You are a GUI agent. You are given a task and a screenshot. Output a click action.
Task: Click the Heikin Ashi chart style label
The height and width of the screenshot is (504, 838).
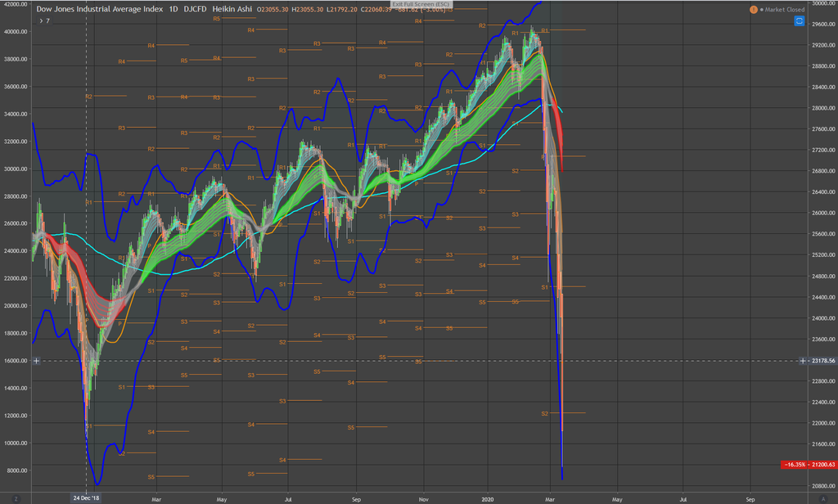(232, 9)
